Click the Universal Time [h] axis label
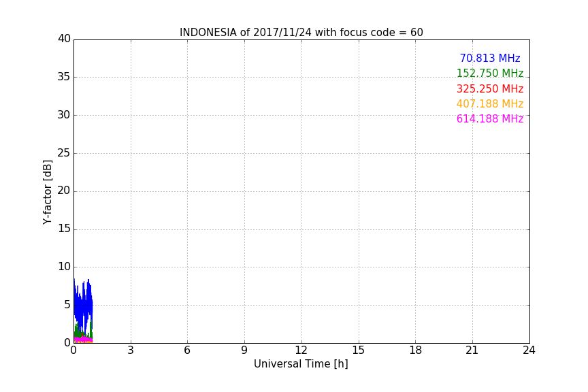 pyautogui.click(x=301, y=364)
